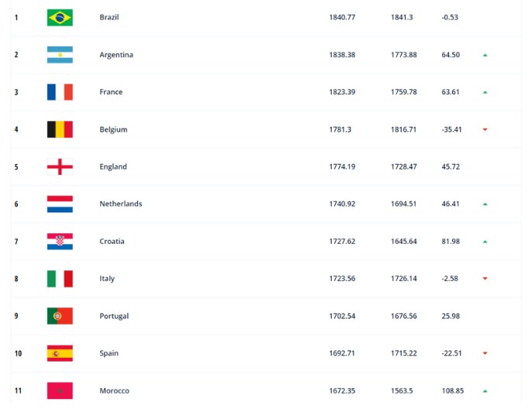This screenshot has width=532, height=409.
Task: Open the Netherlands team name link
Action: [x=121, y=204]
